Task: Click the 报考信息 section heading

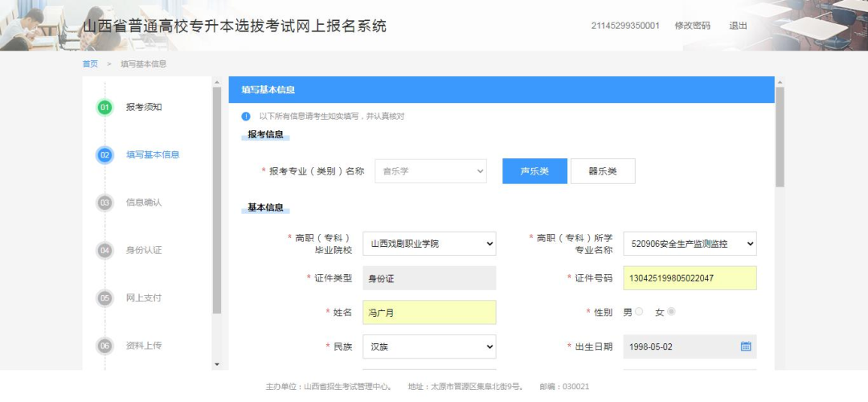Action: click(x=265, y=134)
